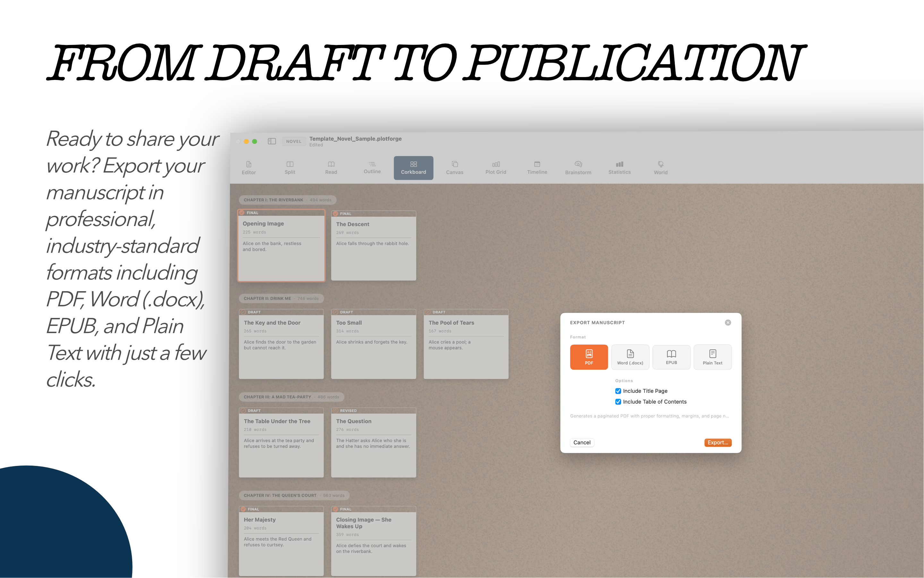Image resolution: width=924 pixels, height=578 pixels.
Task: Select The Table Under the Tree card
Action: point(281,442)
